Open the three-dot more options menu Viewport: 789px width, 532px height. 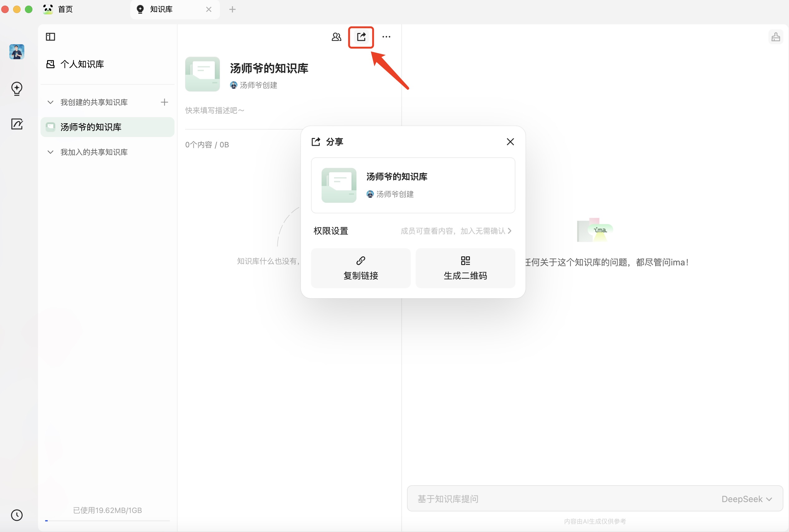point(386,37)
